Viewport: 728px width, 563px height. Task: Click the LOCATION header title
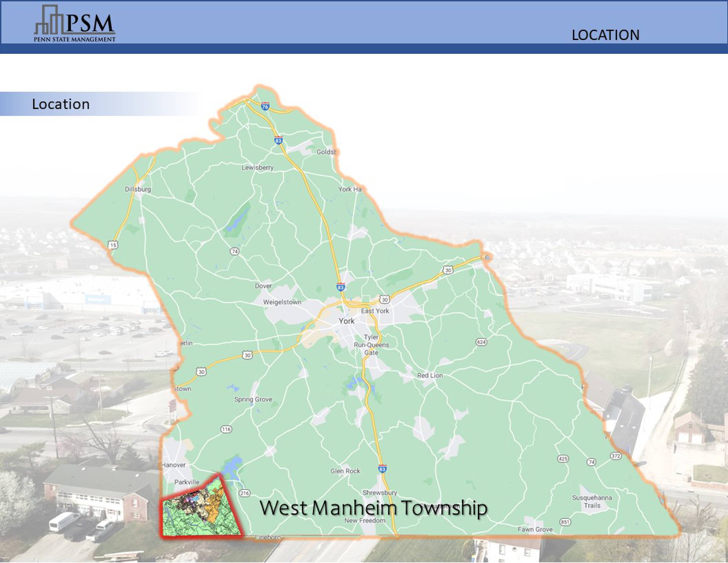pos(605,35)
